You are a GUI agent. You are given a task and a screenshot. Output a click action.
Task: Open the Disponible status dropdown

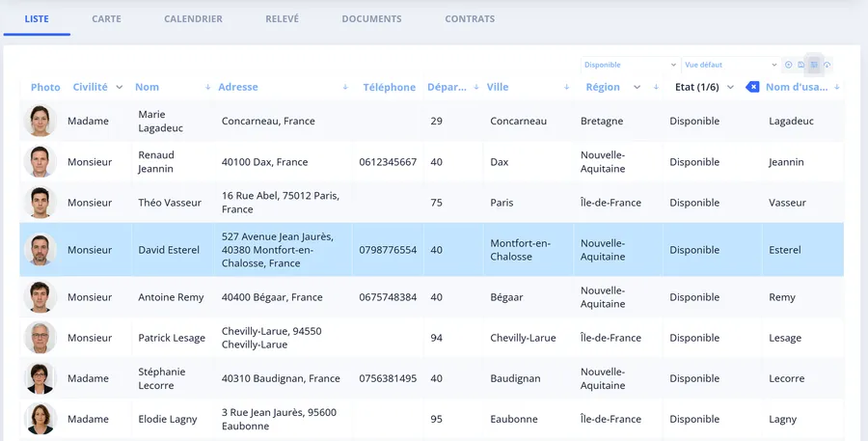coord(631,65)
